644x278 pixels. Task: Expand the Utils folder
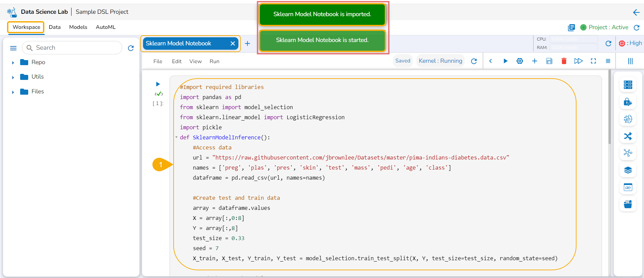click(x=13, y=77)
